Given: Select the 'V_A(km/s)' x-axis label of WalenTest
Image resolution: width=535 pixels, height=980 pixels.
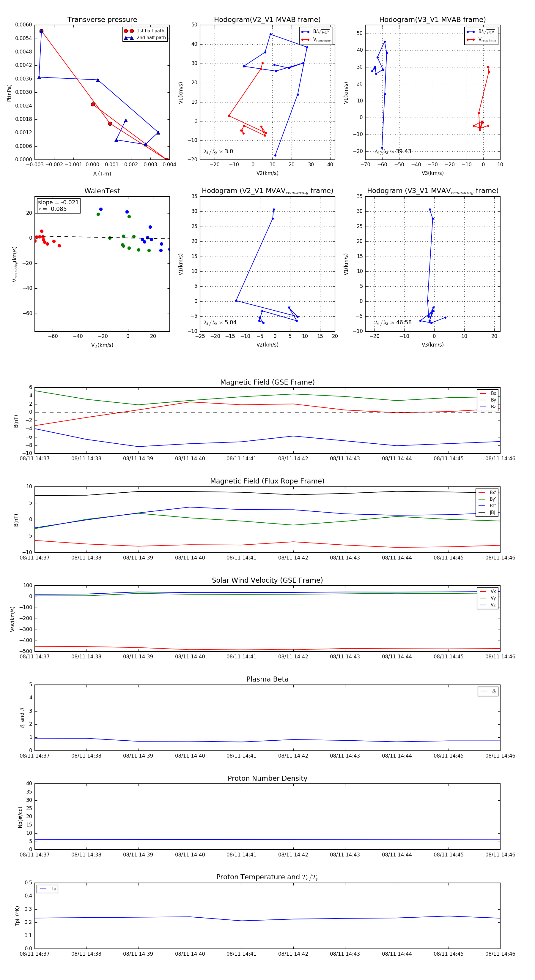Looking at the screenshot, I should [102, 345].
